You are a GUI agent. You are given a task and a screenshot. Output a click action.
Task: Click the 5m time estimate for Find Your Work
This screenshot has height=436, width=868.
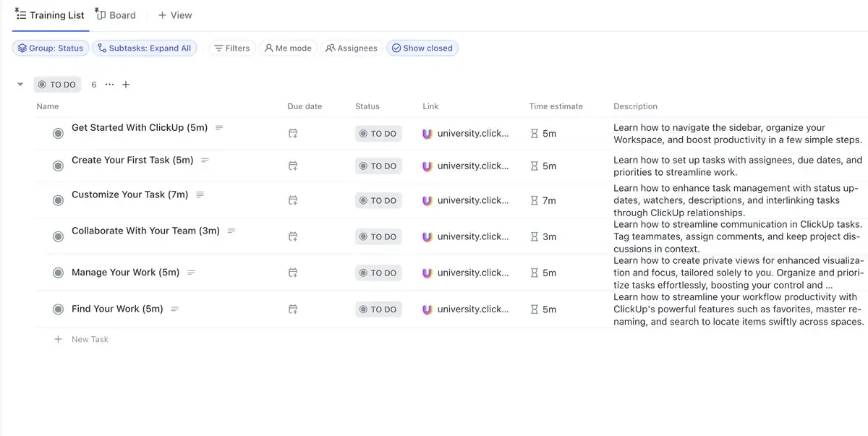(x=543, y=309)
